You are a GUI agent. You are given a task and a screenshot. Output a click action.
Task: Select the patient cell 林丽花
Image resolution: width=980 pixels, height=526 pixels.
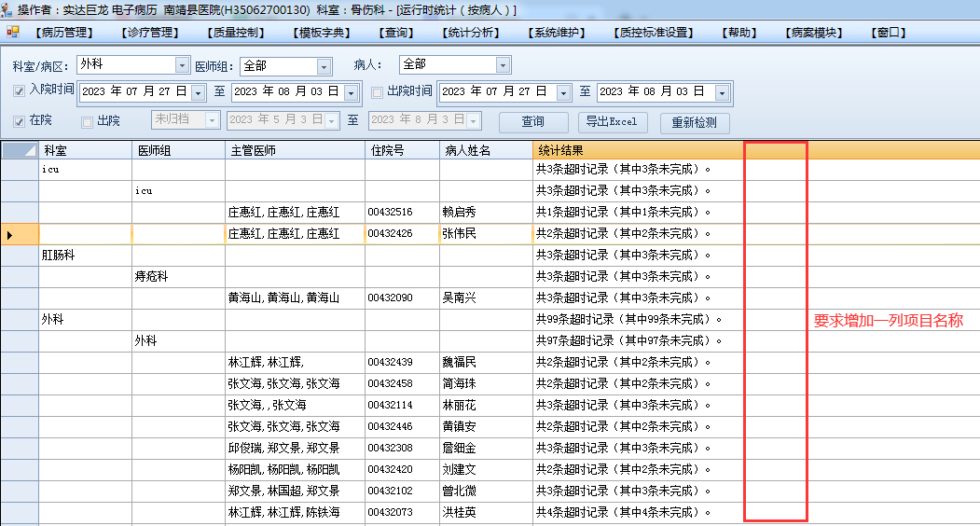(x=486, y=406)
